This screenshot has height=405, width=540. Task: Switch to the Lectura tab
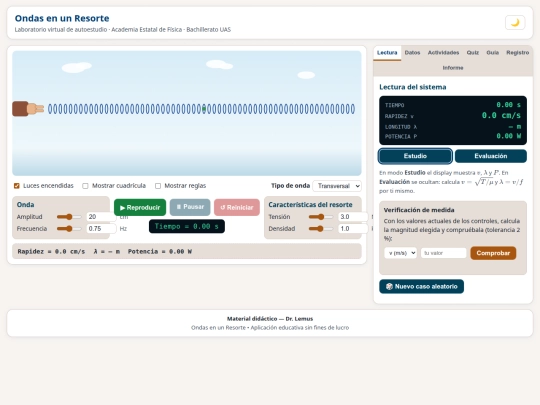[387, 53]
